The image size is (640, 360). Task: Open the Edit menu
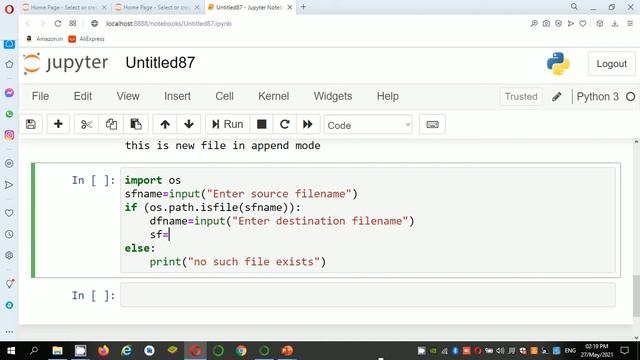pyautogui.click(x=82, y=96)
